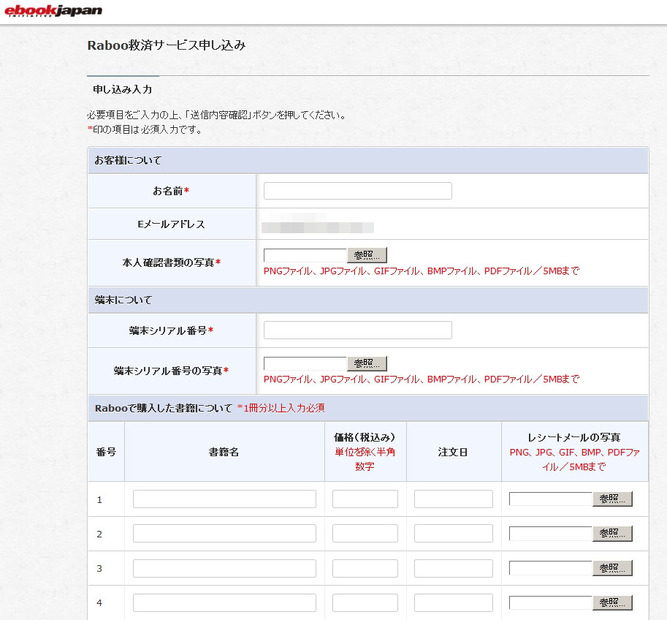Click the 申し込み入力 section heading

pyautogui.click(x=123, y=89)
